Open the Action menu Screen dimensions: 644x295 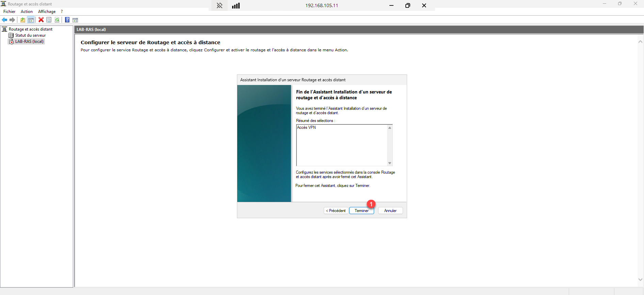click(27, 12)
